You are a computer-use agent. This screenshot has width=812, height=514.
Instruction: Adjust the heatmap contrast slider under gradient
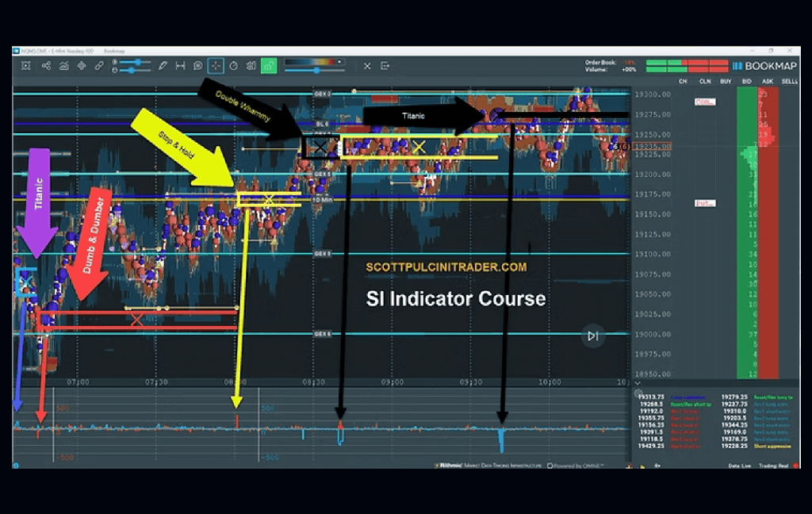(x=314, y=71)
